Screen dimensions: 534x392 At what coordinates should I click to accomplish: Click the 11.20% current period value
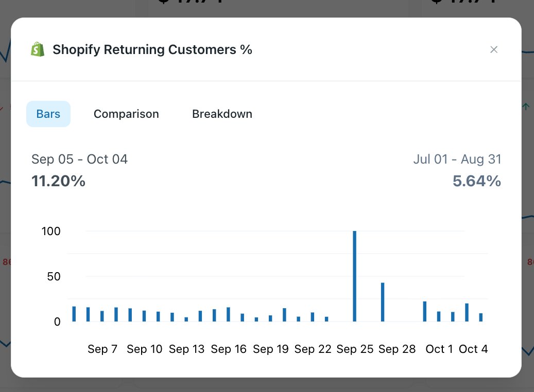point(58,181)
